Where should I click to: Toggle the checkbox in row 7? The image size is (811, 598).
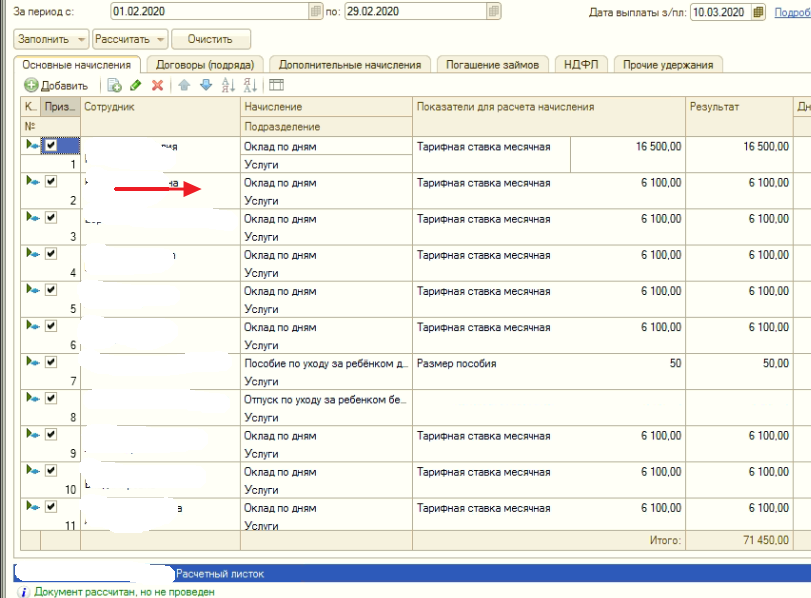pyautogui.click(x=51, y=362)
